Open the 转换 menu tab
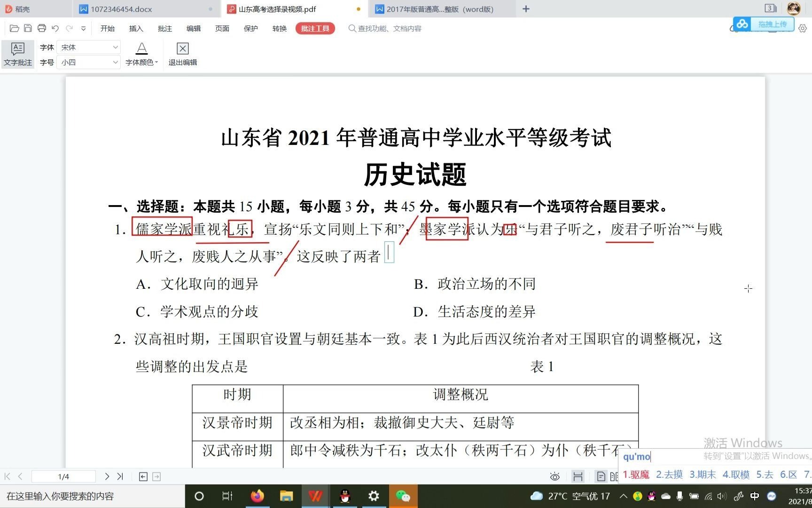Viewport: 812px width, 508px height. pos(279,29)
